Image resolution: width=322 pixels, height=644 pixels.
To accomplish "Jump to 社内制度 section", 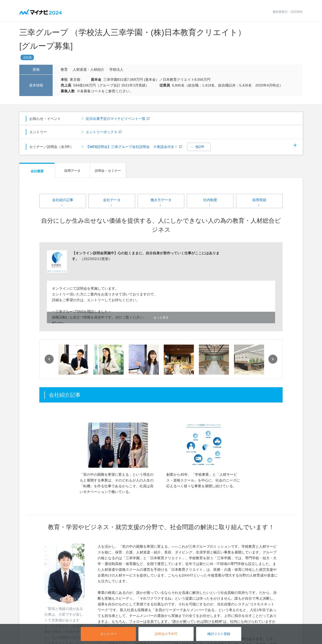I will (210, 201).
